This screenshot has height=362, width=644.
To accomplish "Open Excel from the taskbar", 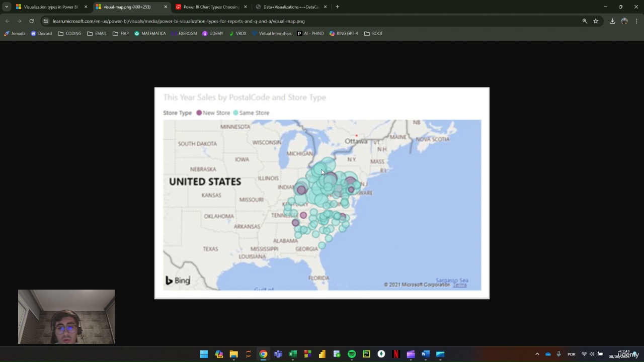I will coord(293,354).
